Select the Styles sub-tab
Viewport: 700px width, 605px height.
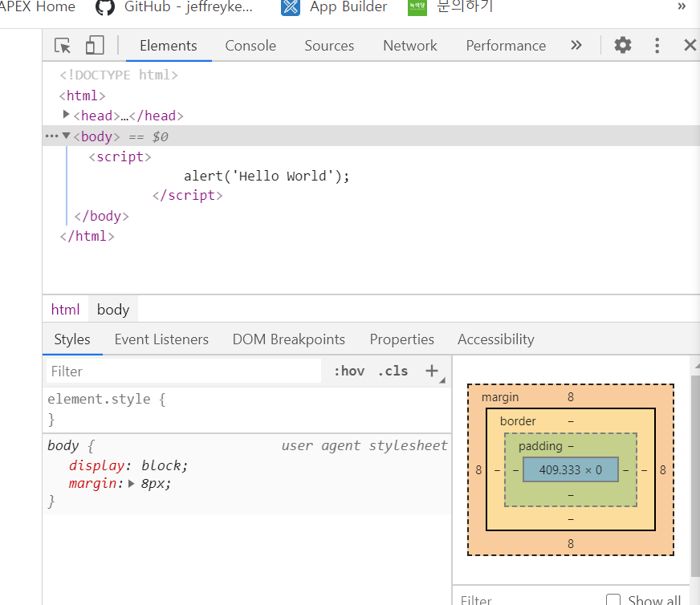[72, 339]
